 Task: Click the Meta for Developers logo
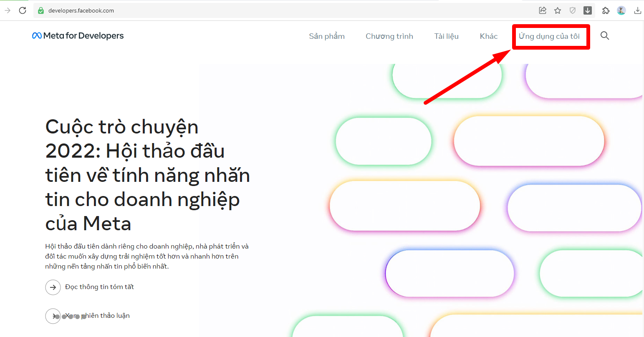tap(78, 36)
